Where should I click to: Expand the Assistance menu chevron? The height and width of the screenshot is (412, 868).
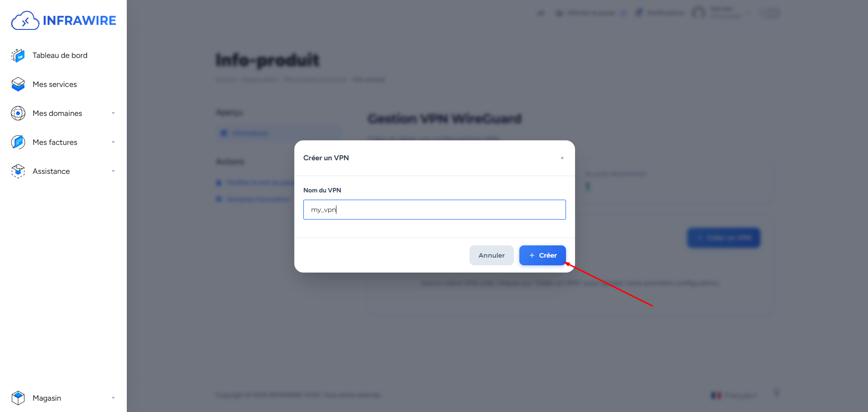click(113, 171)
